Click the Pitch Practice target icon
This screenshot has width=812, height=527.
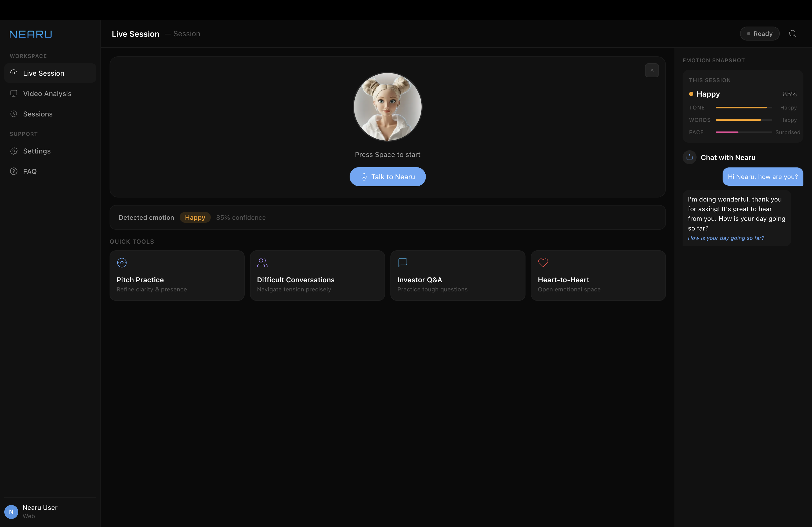[122, 262]
